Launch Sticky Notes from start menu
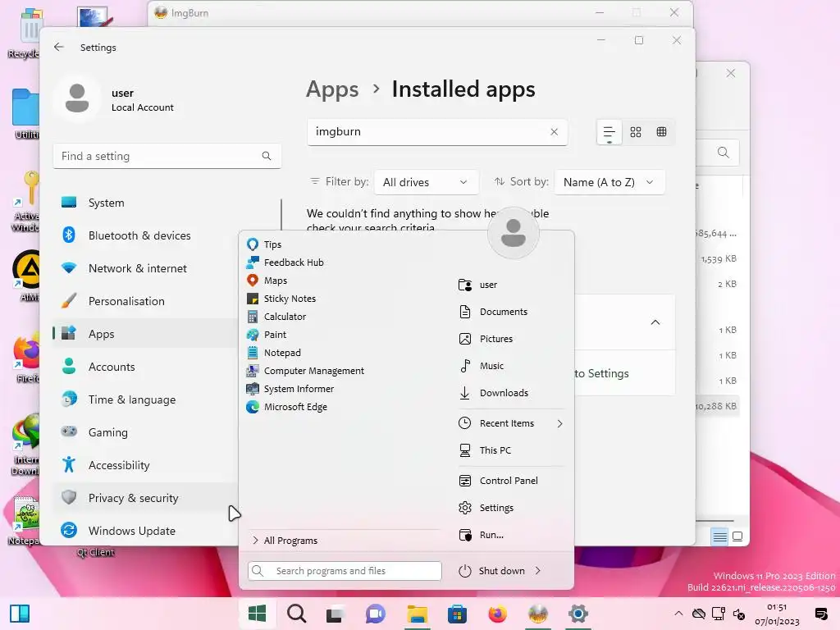The height and width of the screenshot is (630, 840). point(281,299)
